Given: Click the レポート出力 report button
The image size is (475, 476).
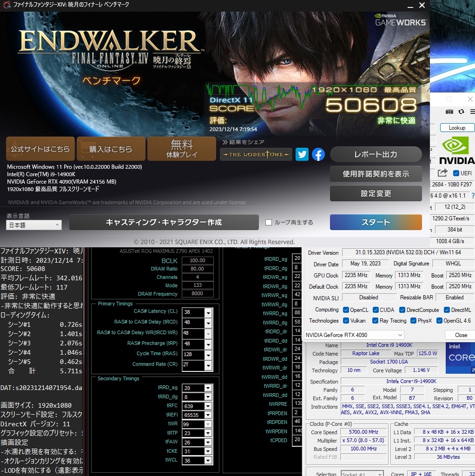Looking at the screenshot, I should point(376,154).
